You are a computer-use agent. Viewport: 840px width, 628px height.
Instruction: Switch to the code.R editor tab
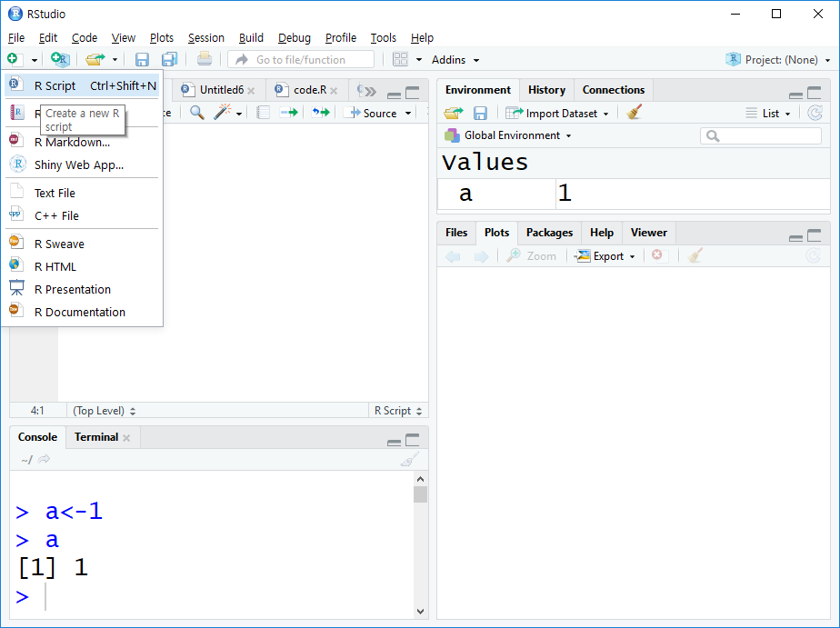click(x=305, y=90)
